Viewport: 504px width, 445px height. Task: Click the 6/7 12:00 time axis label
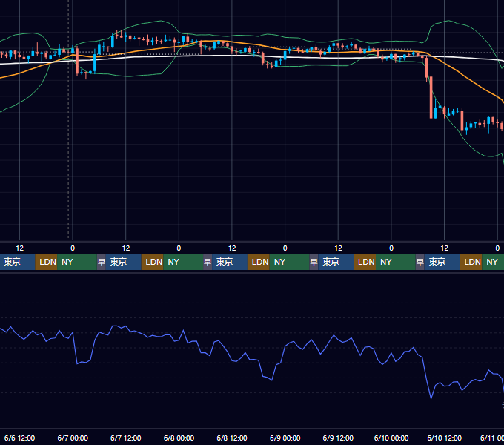coord(126,438)
